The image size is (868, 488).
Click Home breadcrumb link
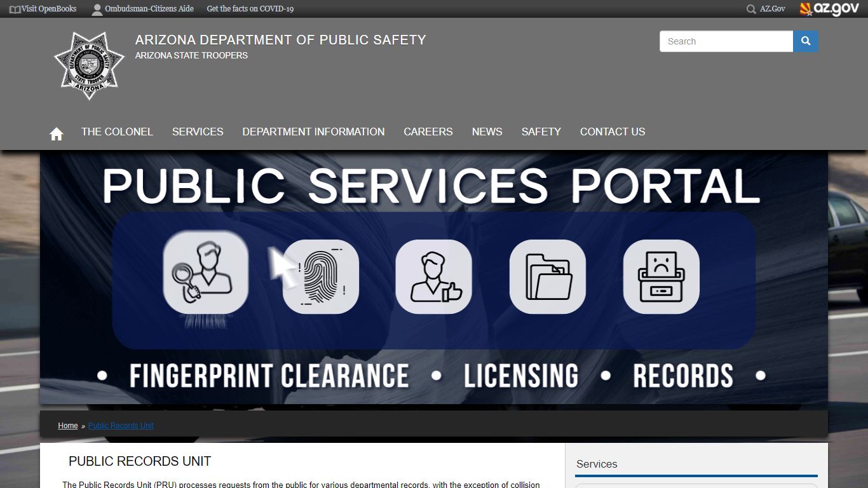[x=68, y=426]
